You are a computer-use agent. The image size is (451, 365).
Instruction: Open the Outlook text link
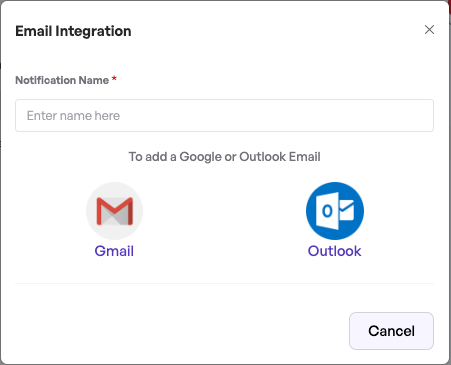334,251
